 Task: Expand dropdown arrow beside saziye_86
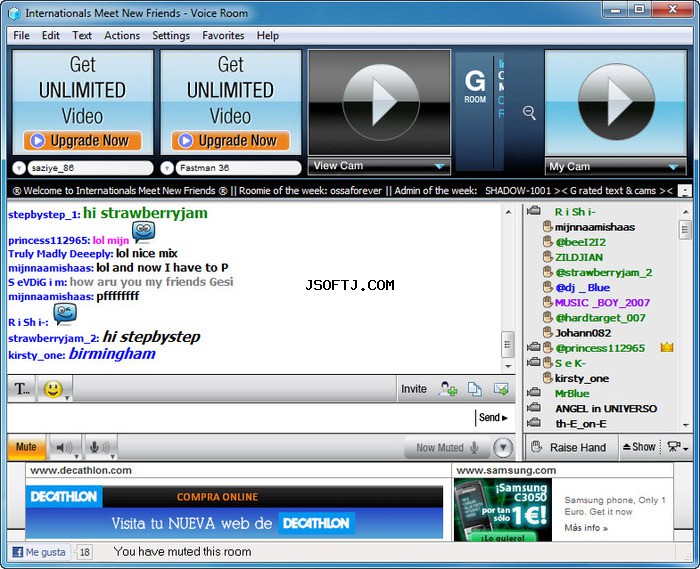tap(19, 168)
